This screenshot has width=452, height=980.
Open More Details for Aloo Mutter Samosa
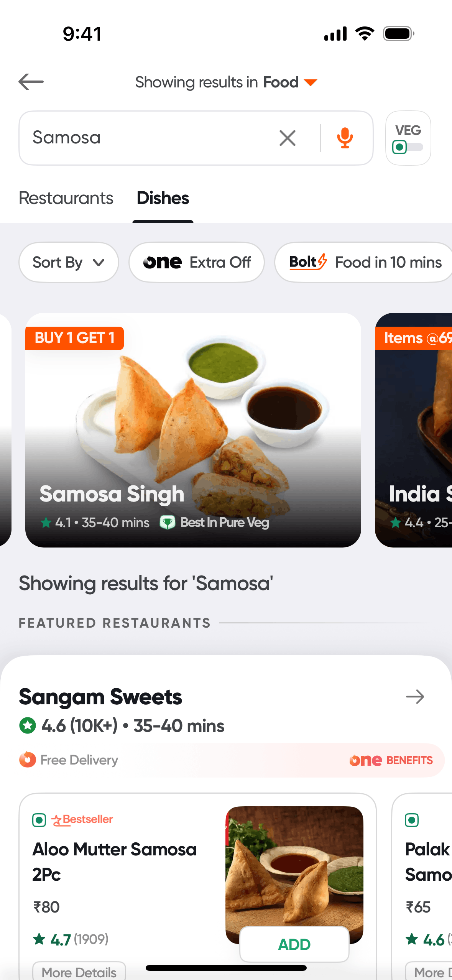tap(79, 972)
